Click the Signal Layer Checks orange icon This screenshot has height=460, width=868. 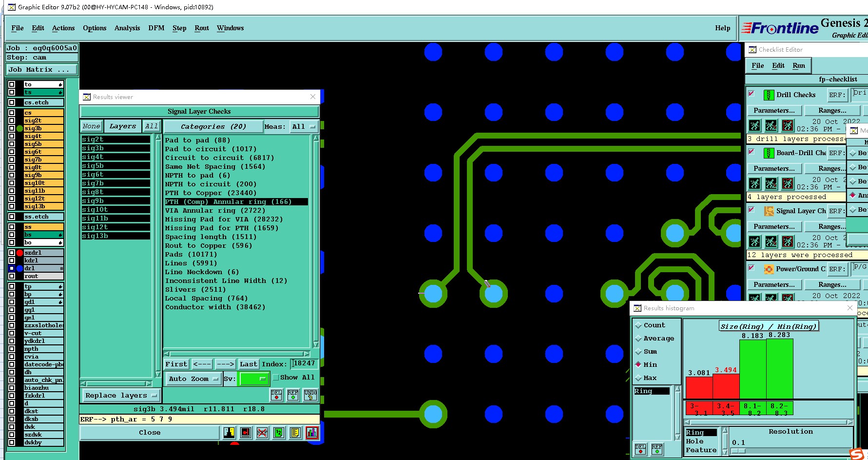[x=769, y=211]
